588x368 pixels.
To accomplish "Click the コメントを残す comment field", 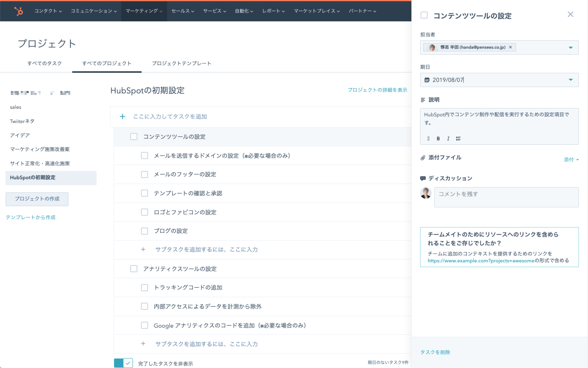I will tap(506, 197).
